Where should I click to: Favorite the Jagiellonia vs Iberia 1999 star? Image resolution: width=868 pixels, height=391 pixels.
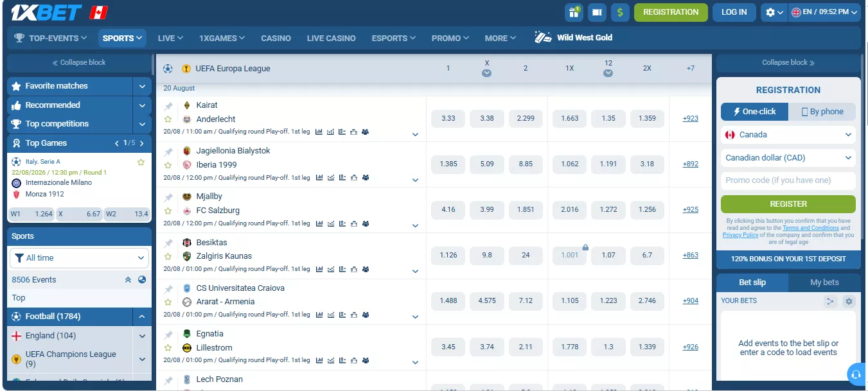(x=168, y=165)
